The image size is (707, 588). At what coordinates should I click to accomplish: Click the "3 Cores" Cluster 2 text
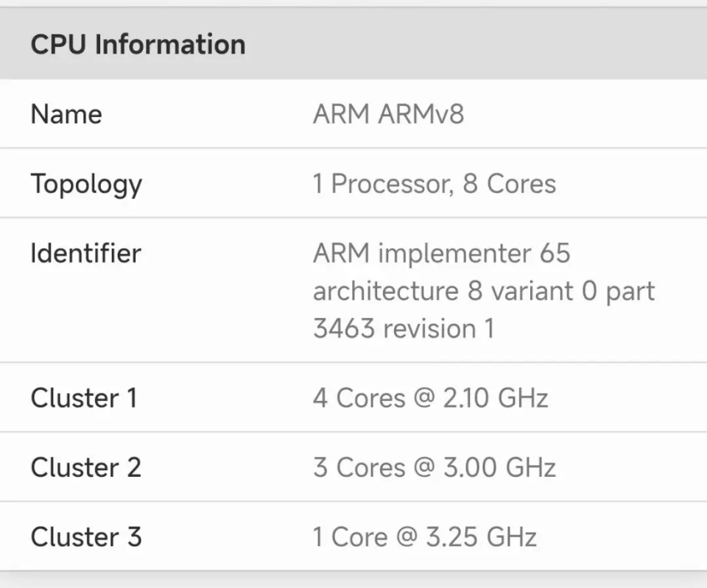point(359,467)
